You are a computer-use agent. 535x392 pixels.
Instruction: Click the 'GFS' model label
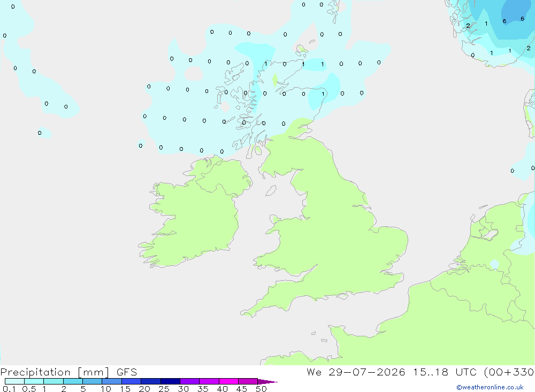pyautogui.click(x=127, y=372)
